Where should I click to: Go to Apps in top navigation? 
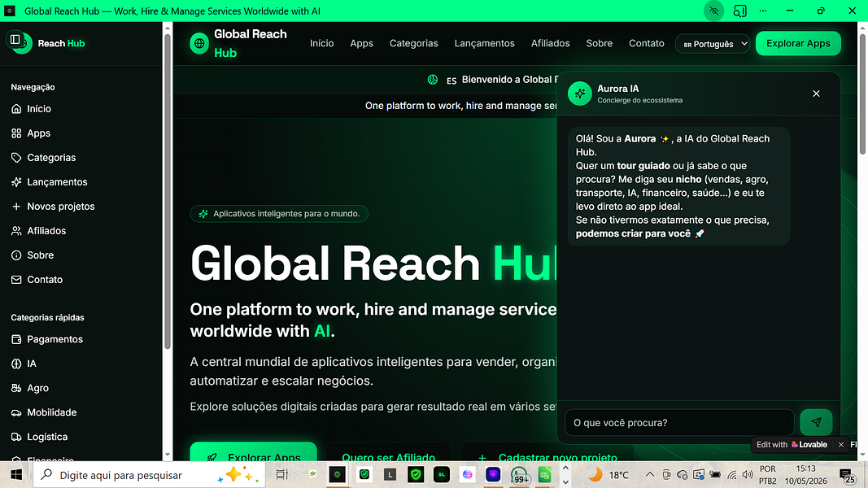coord(361,43)
